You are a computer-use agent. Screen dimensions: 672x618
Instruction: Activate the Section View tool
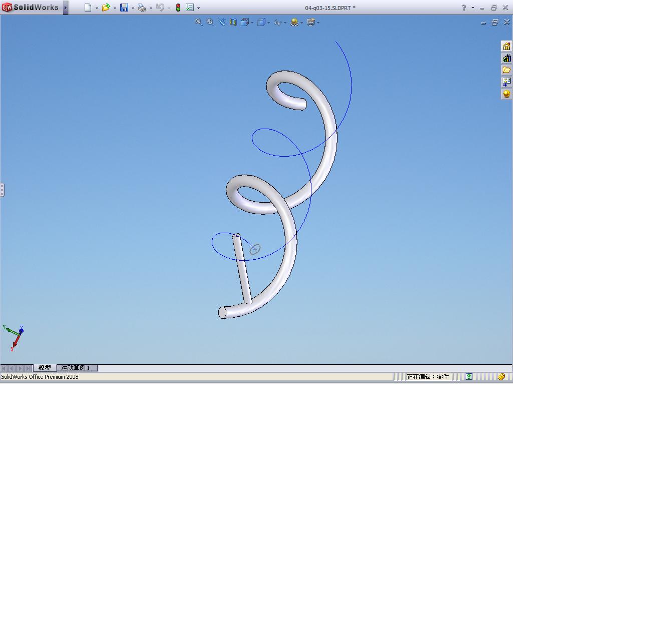(x=233, y=22)
